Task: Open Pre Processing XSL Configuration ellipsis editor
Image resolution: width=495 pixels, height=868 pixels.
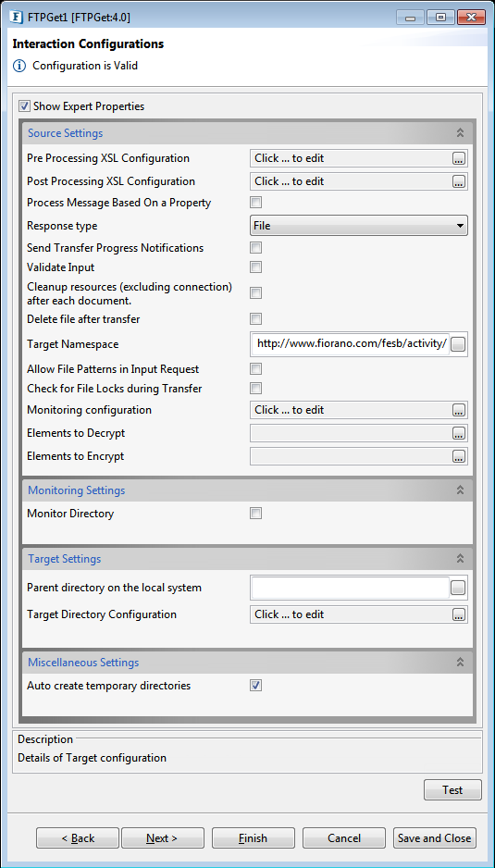Action: (x=459, y=159)
